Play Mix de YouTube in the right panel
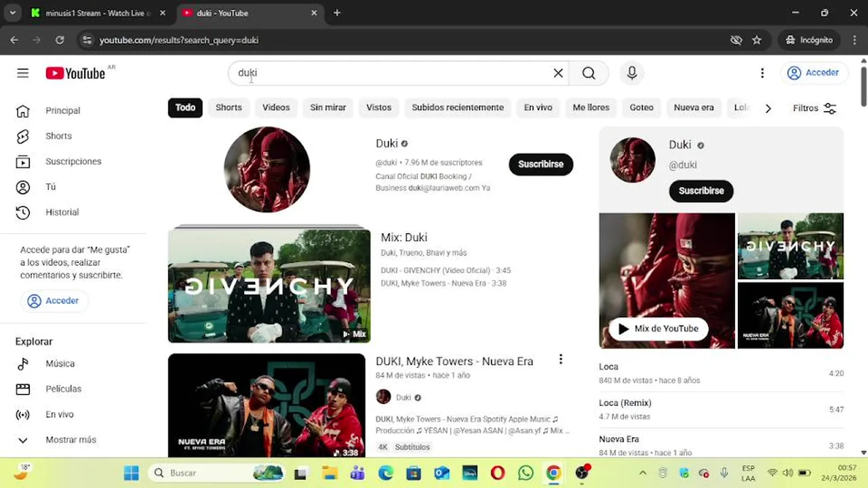This screenshot has width=868, height=488. (658, 329)
